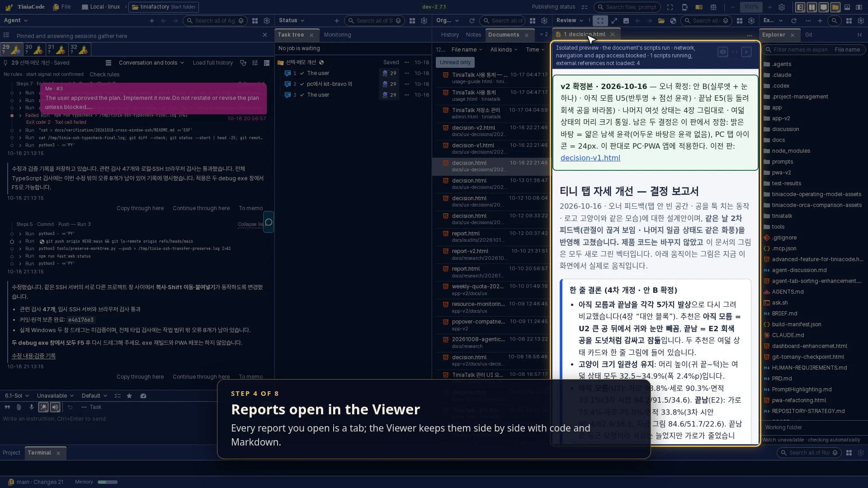This screenshot has height=488, width=868.
Task: Toggle the fullscreen frame button in Review toolbar
Action: click(600, 21)
